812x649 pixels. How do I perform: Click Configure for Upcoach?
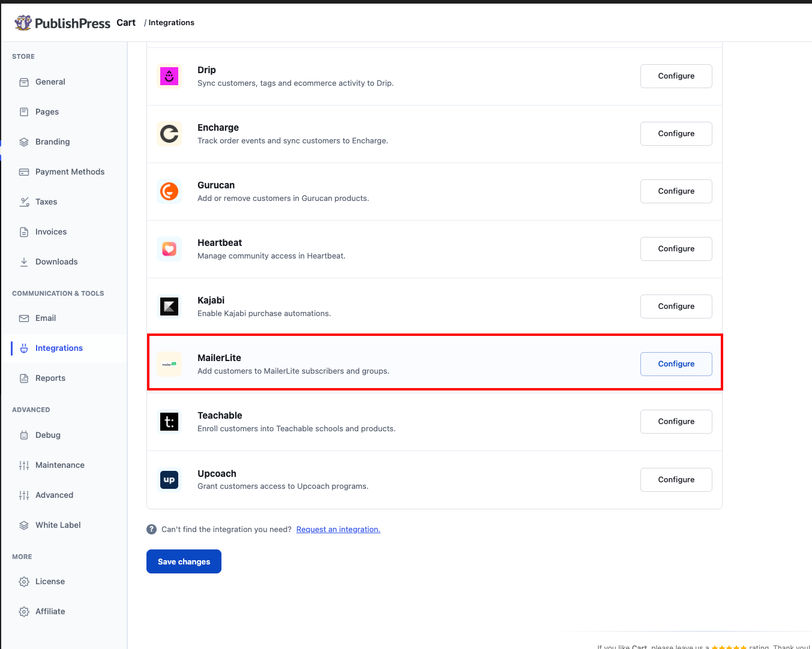676,480
